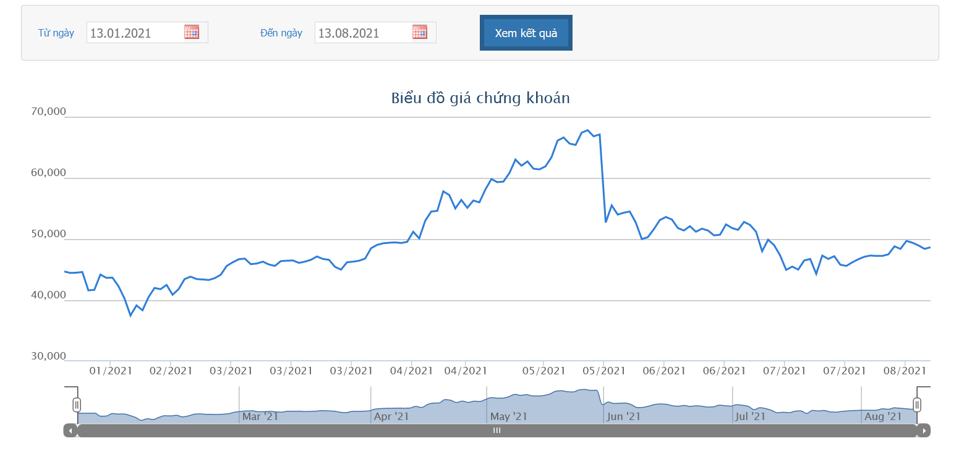This screenshot has height=454, width=980.
Task: Click the right arrow of chart scrollbar
Action: click(x=924, y=431)
